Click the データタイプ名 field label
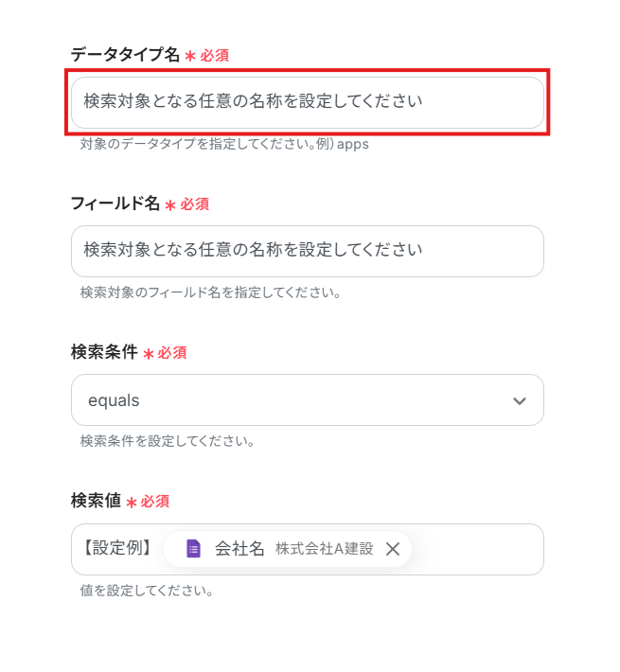 125,55
